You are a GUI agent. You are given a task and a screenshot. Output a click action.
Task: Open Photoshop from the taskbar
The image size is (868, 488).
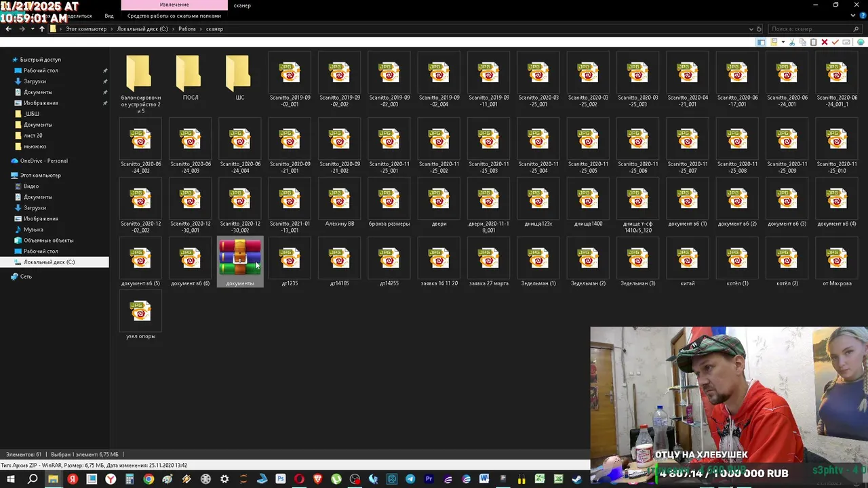point(281,479)
